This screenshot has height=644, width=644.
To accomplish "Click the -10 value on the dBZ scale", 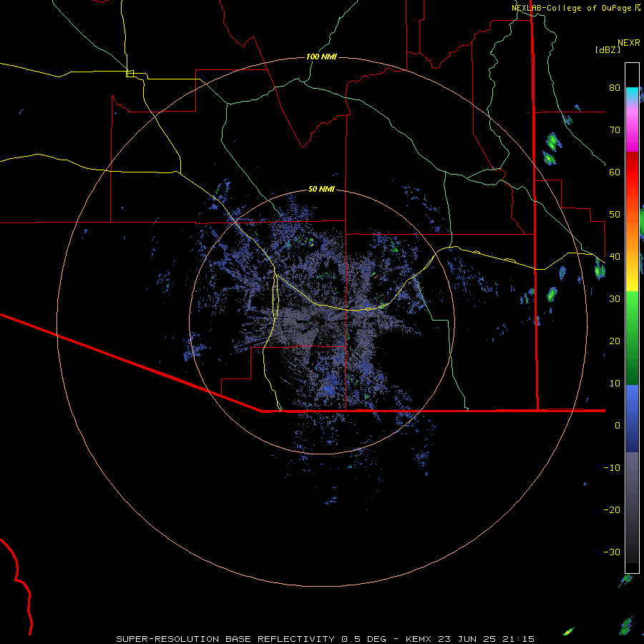I will pyautogui.click(x=612, y=468).
